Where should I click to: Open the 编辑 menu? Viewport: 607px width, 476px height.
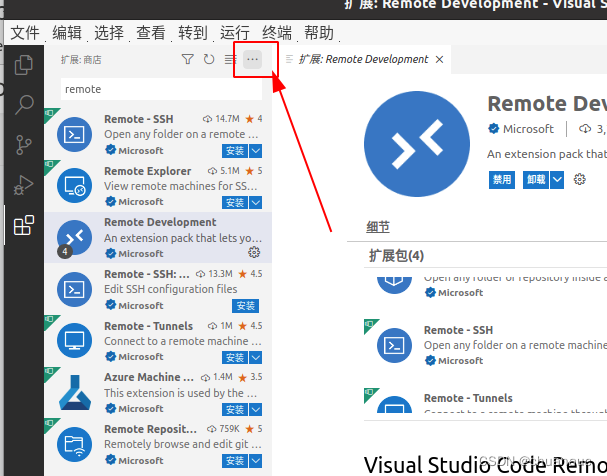pos(67,33)
